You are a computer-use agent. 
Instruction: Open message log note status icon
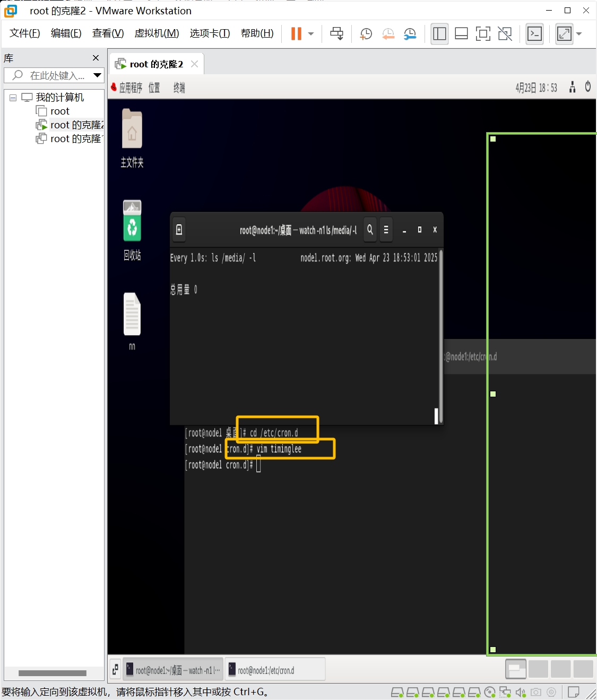tap(573, 692)
